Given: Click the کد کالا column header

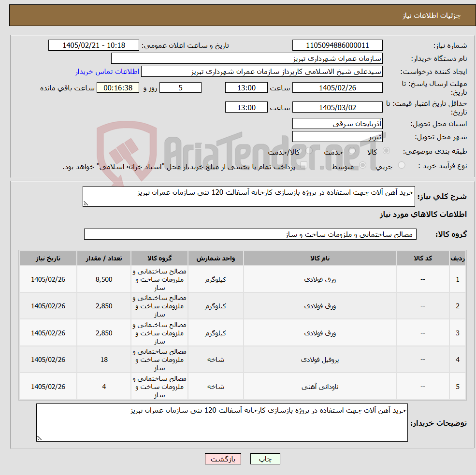Looking at the screenshot, I should [422, 259].
